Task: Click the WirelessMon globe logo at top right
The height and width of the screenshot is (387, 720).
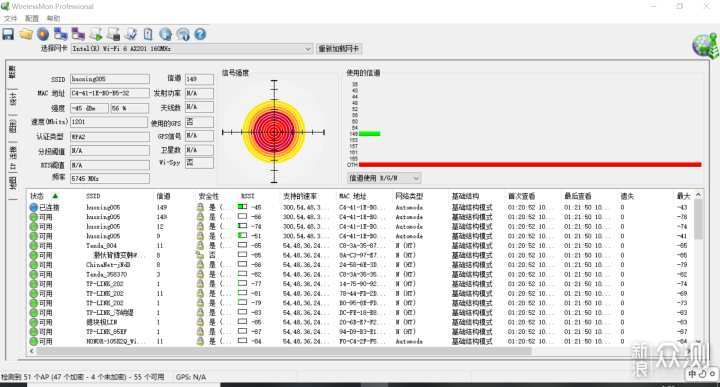Action: 705,46
